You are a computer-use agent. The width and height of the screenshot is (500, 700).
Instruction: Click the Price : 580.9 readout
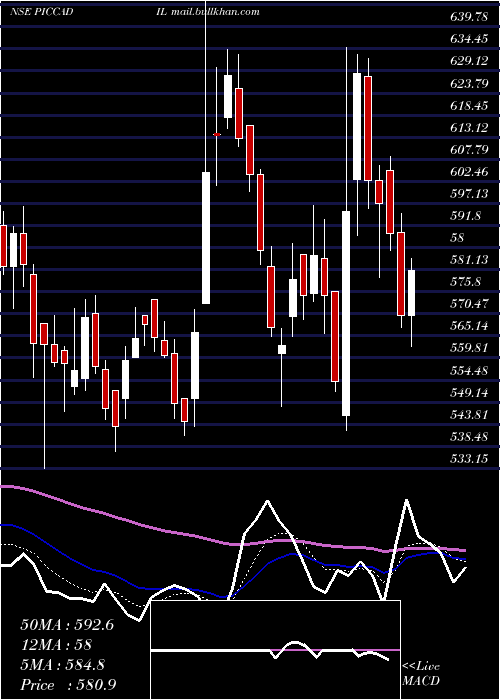[x=68, y=685]
